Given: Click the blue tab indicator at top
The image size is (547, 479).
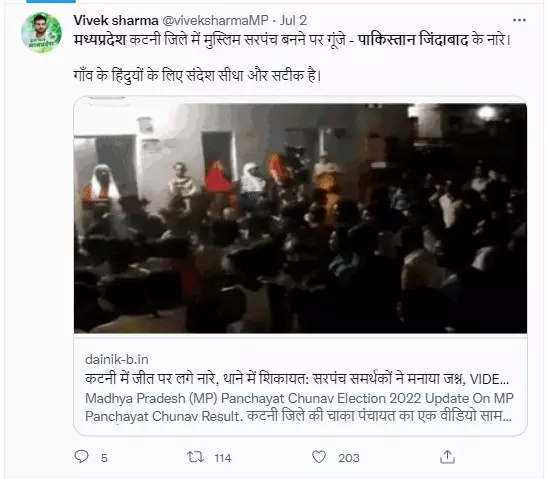Looking at the screenshot, I should 51,1.
